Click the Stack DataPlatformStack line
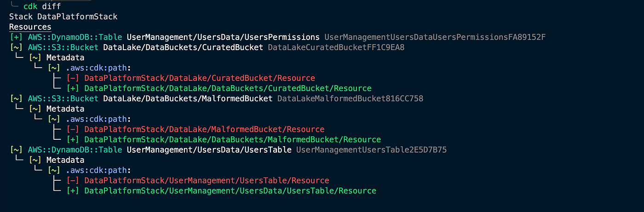The image size is (644, 212). pyautogui.click(x=63, y=17)
